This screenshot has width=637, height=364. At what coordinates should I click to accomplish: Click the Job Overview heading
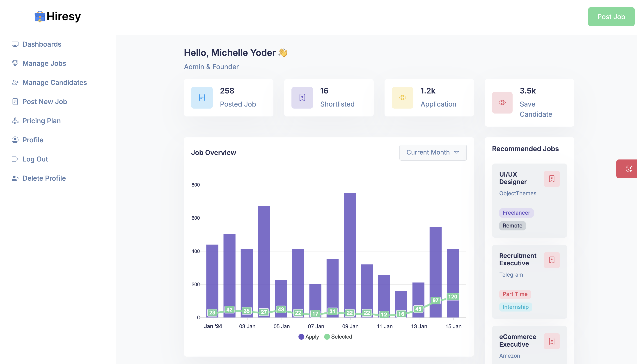(213, 152)
